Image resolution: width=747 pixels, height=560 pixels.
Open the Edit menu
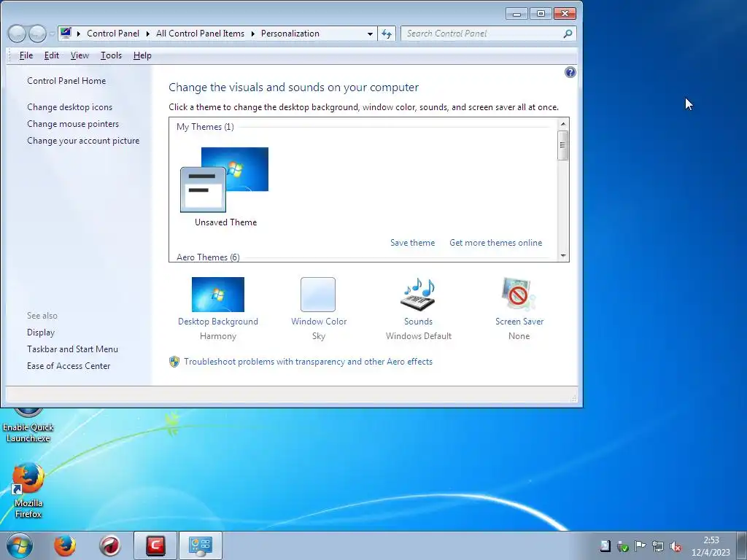tap(52, 55)
